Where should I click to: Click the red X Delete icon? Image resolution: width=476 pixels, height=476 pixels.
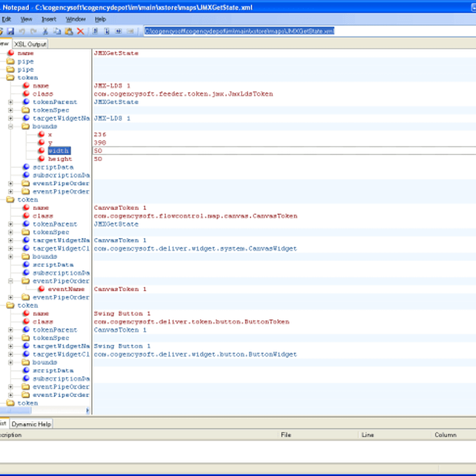pos(81,31)
